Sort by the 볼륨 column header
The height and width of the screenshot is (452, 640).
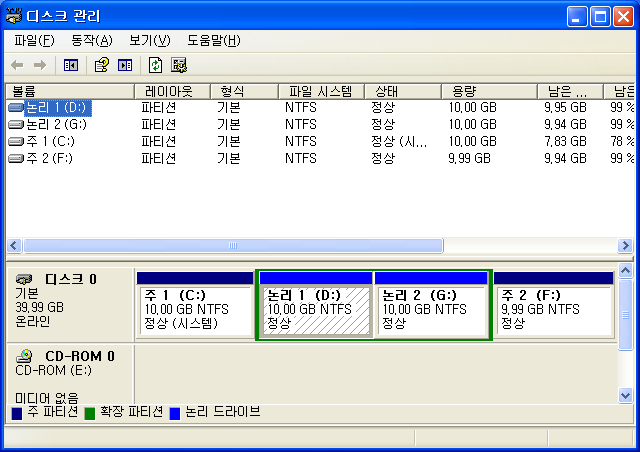click(x=70, y=91)
